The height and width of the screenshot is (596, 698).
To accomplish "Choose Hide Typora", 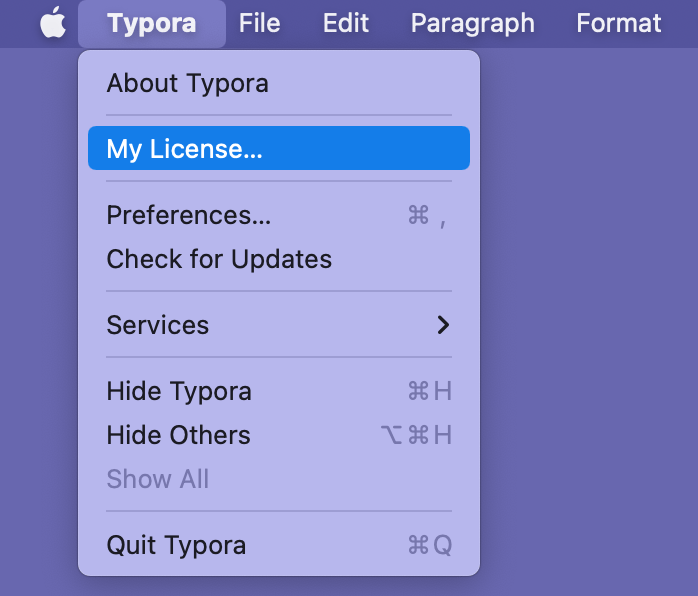I will pyautogui.click(x=179, y=391).
